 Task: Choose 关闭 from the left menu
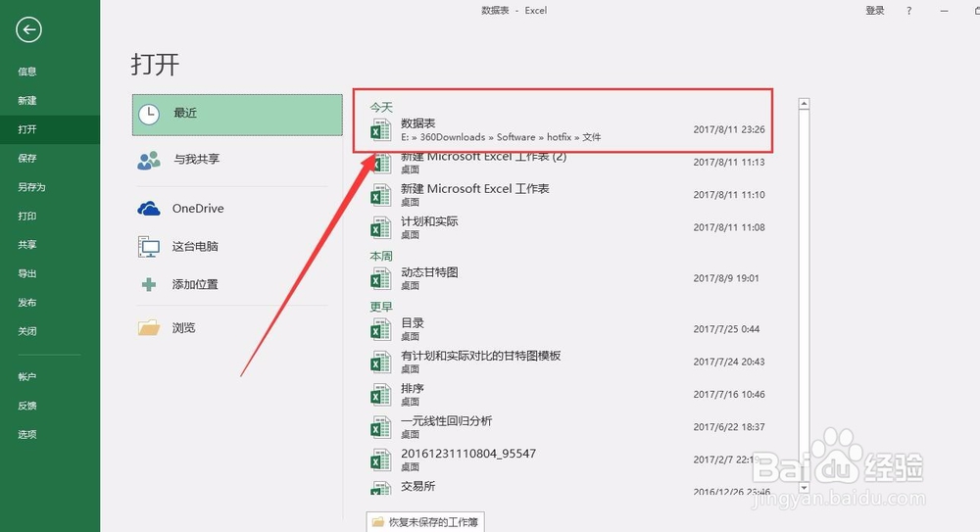[x=27, y=331]
